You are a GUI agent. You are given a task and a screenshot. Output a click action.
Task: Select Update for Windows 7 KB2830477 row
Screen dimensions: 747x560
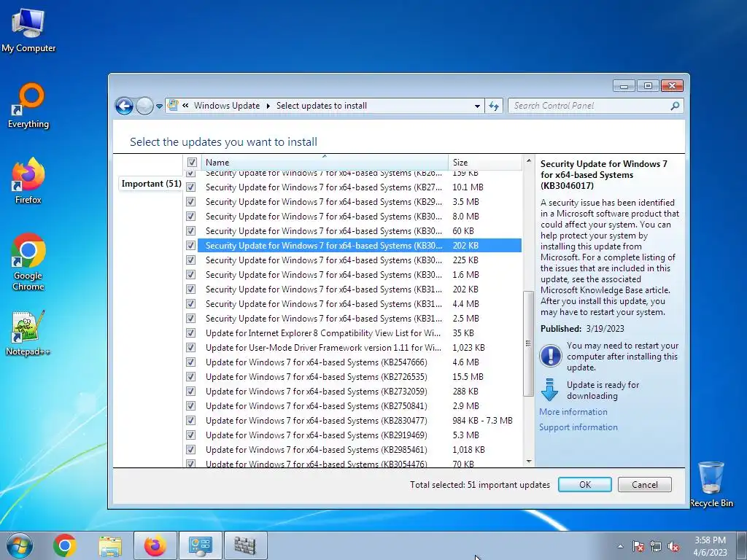point(360,421)
